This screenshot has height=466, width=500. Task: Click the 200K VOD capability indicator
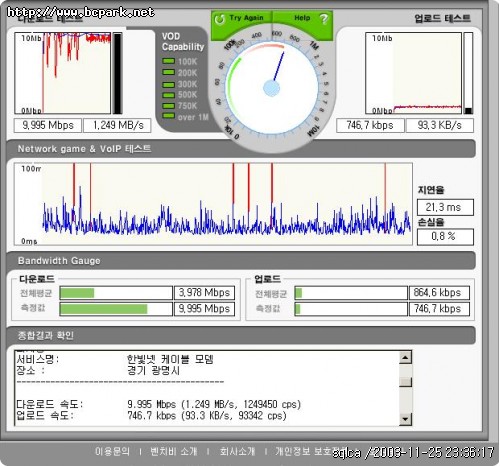(x=169, y=72)
